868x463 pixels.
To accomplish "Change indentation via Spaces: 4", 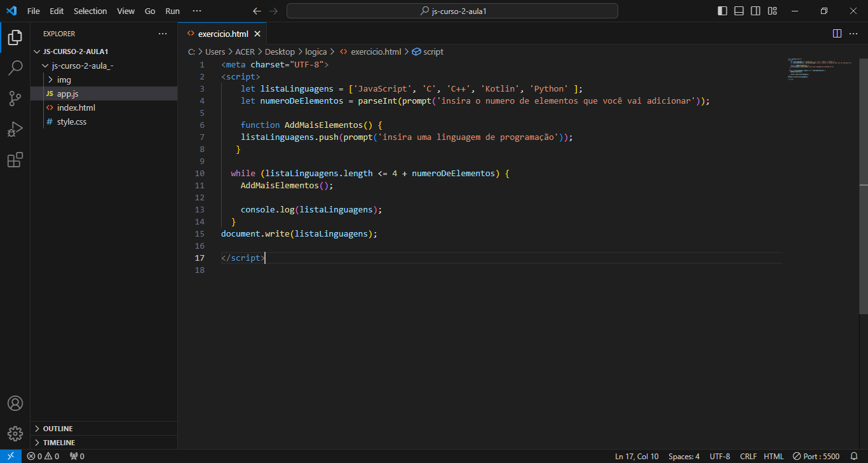I will tap(684, 456).
